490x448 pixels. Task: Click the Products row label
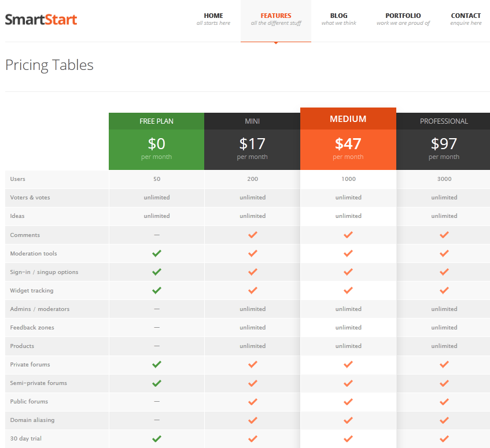pos(22,346)
